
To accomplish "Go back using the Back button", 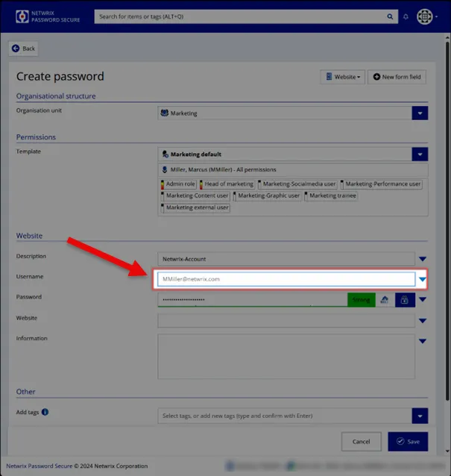I will pos(23,48).
